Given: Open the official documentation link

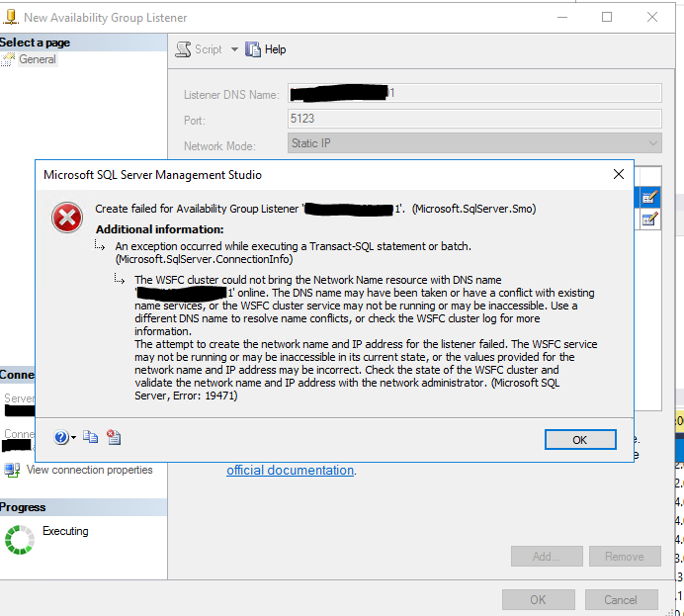Looking at the screenshot, I should click(290, 471).
